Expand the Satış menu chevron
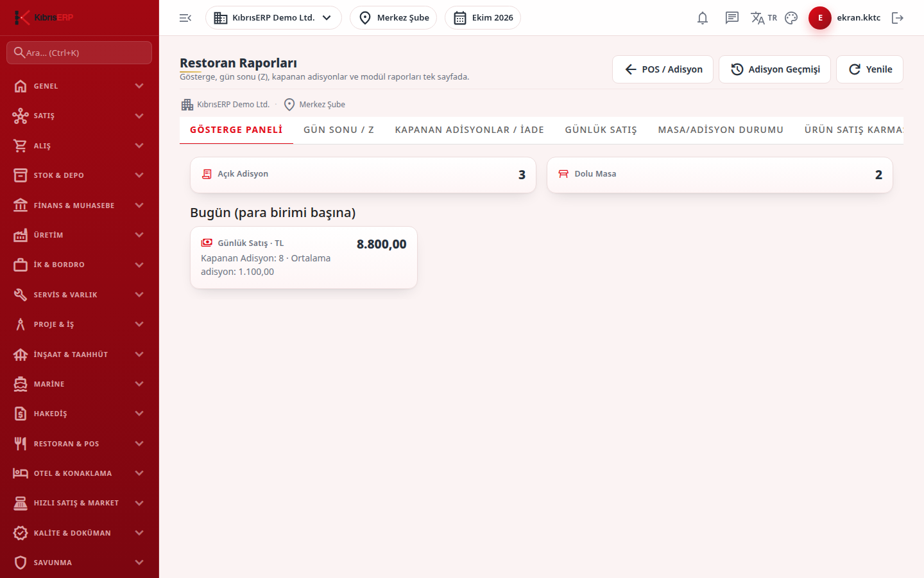Screen dimensions: 924x578 [139, 116]
